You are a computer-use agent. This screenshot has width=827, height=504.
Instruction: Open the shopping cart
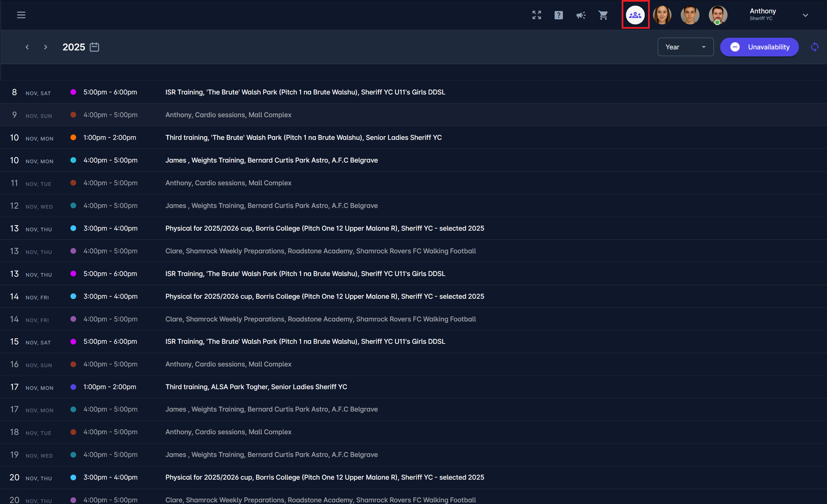click(603, 15)
